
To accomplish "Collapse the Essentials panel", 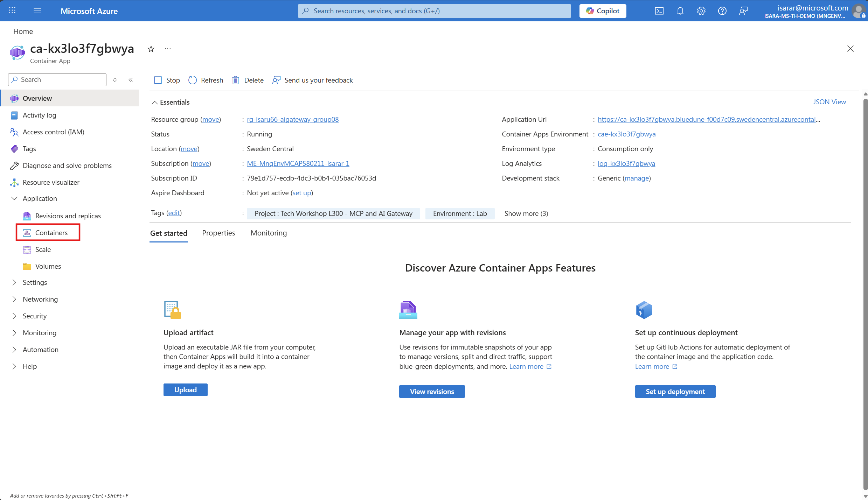I will point(171,102).
